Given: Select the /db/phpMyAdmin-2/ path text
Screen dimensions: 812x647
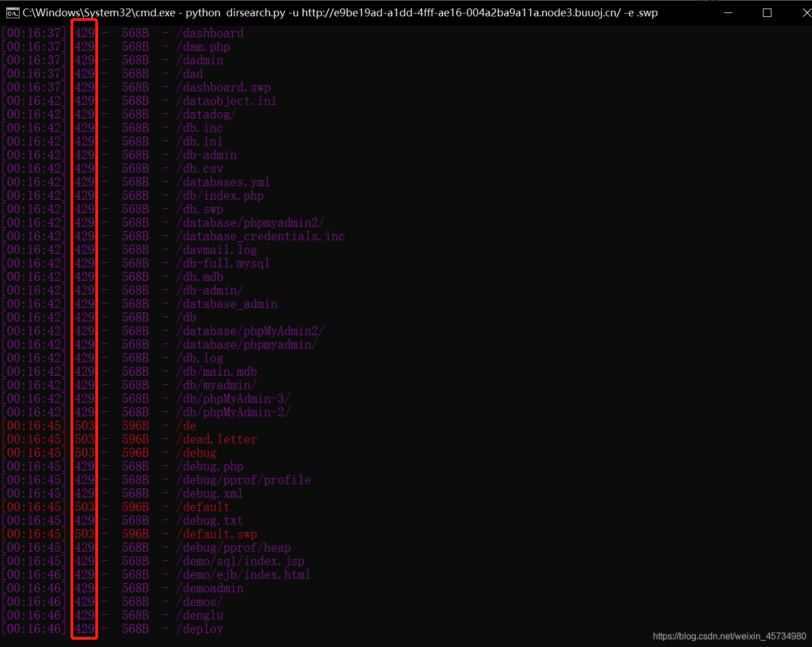Looking at the screenshot, I should [x=233, y=412].
